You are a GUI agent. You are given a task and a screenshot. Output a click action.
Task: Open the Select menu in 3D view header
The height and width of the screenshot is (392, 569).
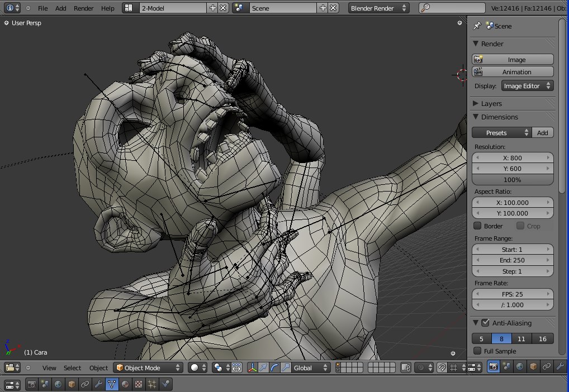pos(72,367)
